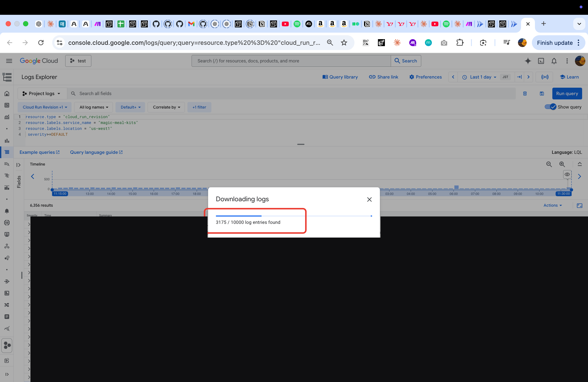Open the test project selector
This screenshot has width=588, height=382.
[x=78, y=61]
